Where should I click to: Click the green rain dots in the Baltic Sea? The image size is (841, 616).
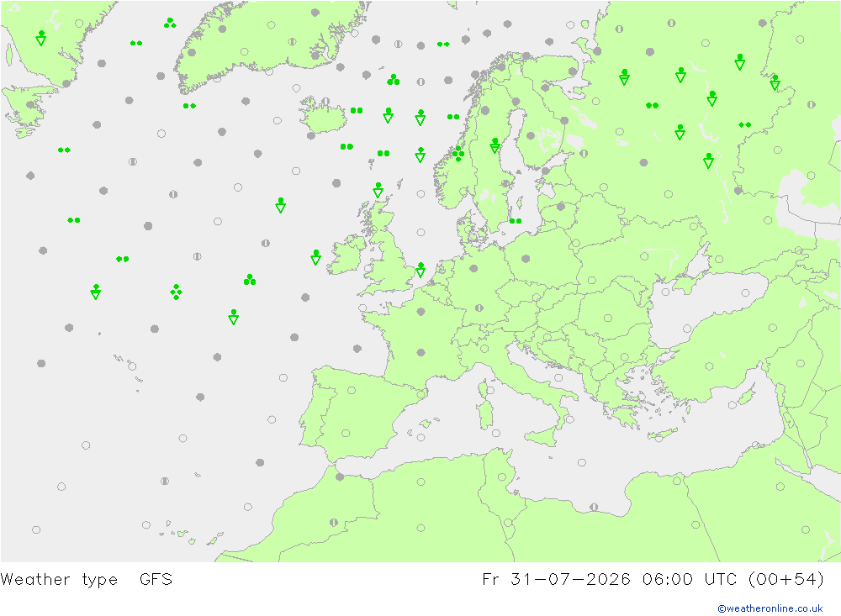[516, 221]
